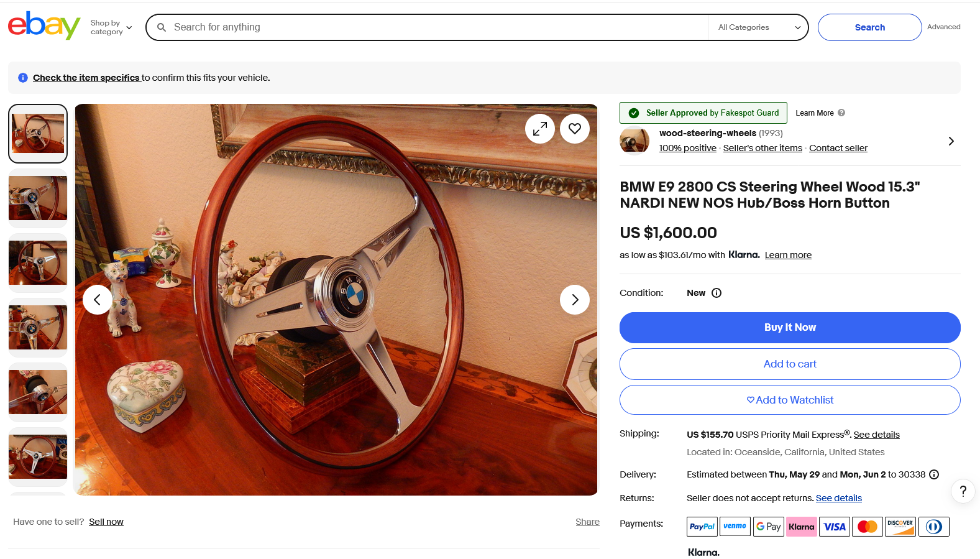The width and height of the screenshot is (980, 559).
Task: Click the Discover payment icon
Action: point(900,527)
